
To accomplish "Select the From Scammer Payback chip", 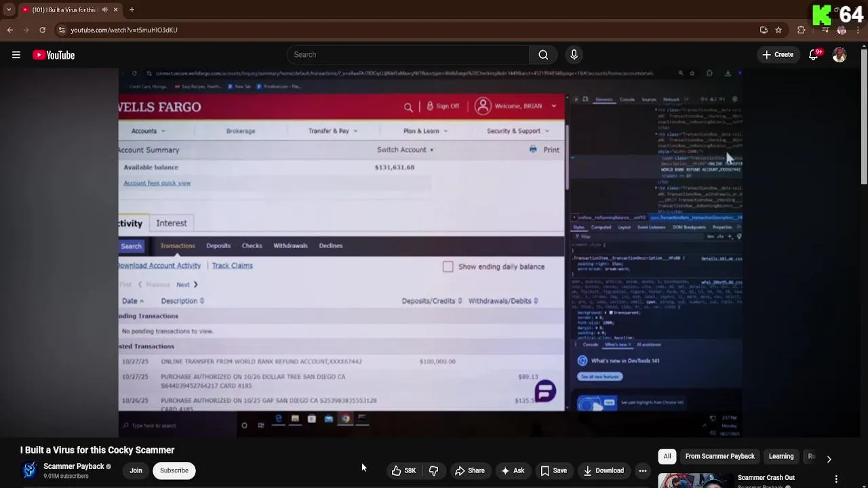I will (719, 457).
